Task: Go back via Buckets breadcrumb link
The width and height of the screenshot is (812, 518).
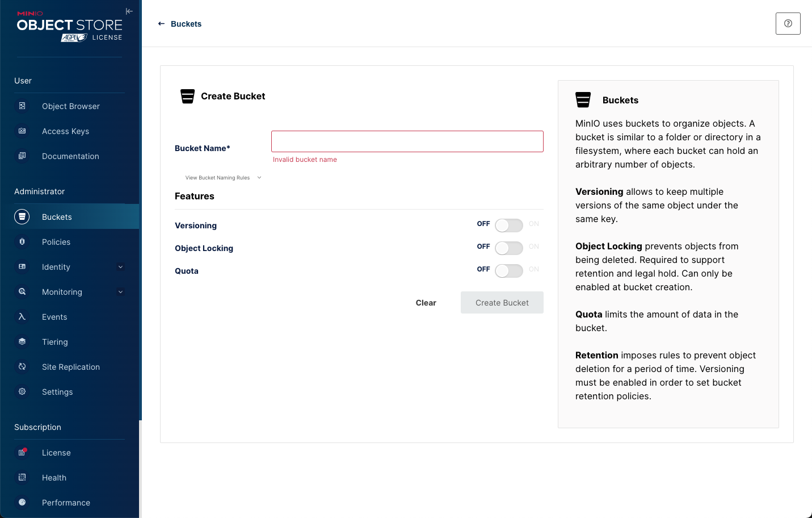Action: 186,24
